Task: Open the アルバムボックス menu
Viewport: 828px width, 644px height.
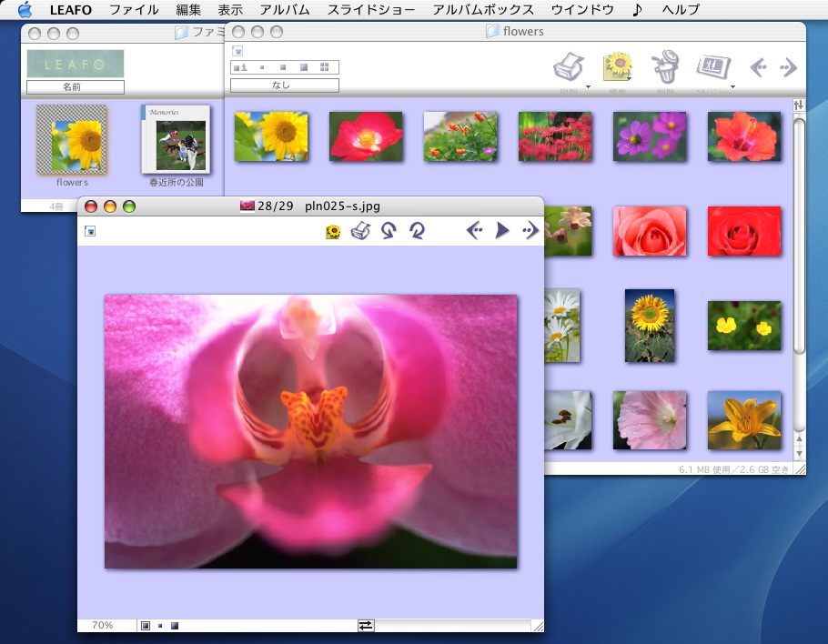Action: tap(483, 10)
